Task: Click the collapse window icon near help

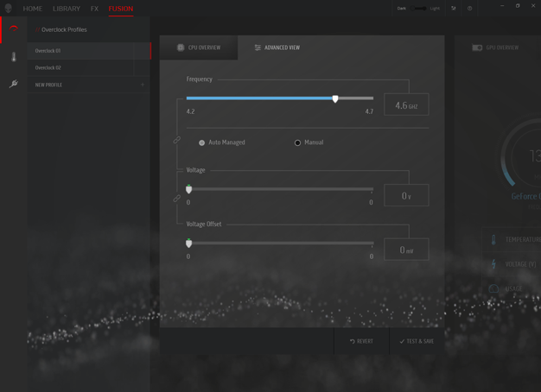Action: pos(454,9)
